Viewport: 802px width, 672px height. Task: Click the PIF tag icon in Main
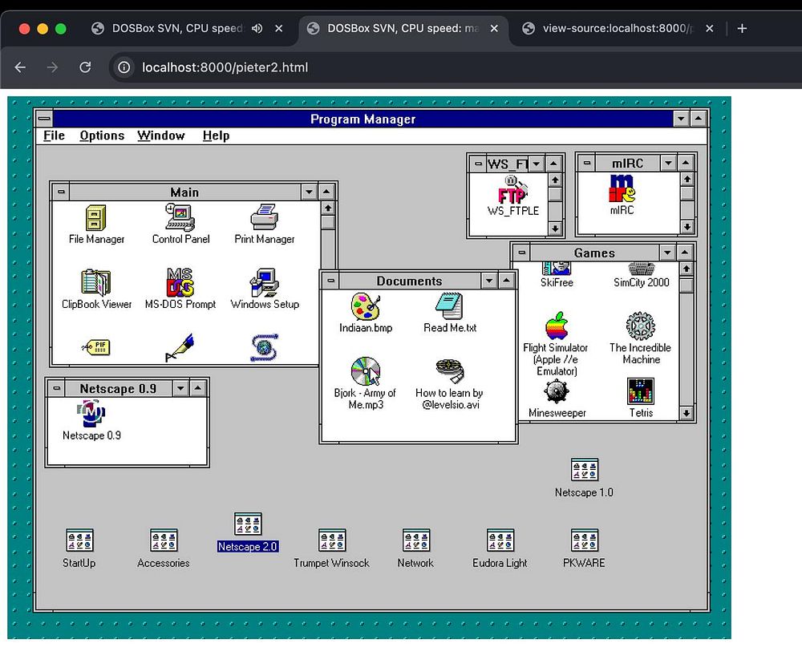pos(96,348)
